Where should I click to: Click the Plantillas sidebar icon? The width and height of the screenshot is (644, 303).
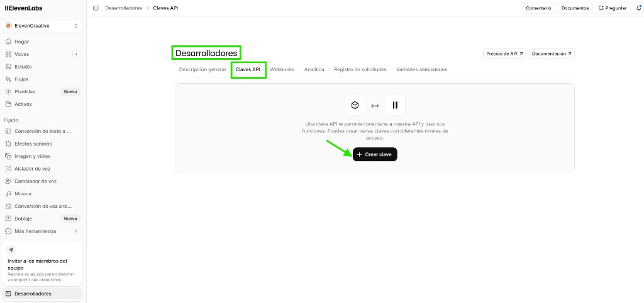8,92
